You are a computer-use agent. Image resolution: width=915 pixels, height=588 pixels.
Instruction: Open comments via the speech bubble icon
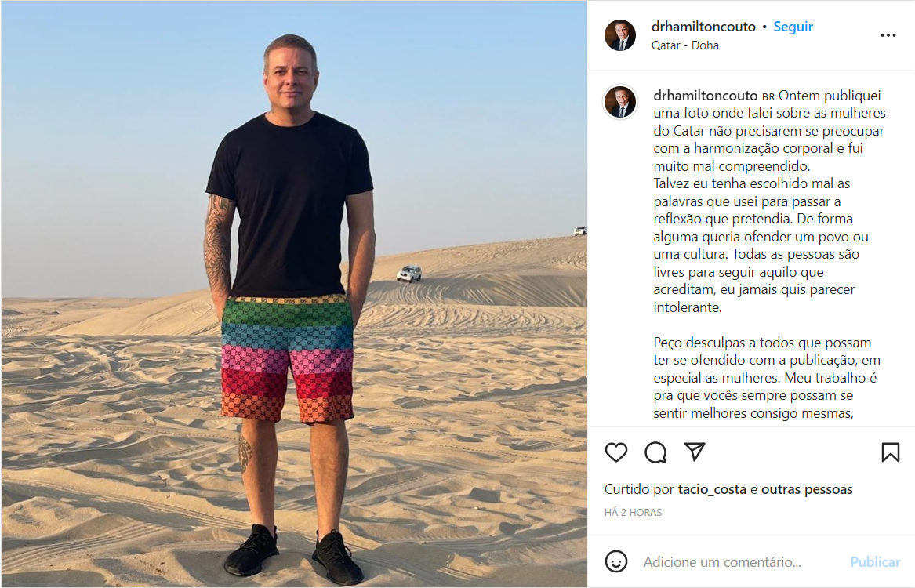655,452
